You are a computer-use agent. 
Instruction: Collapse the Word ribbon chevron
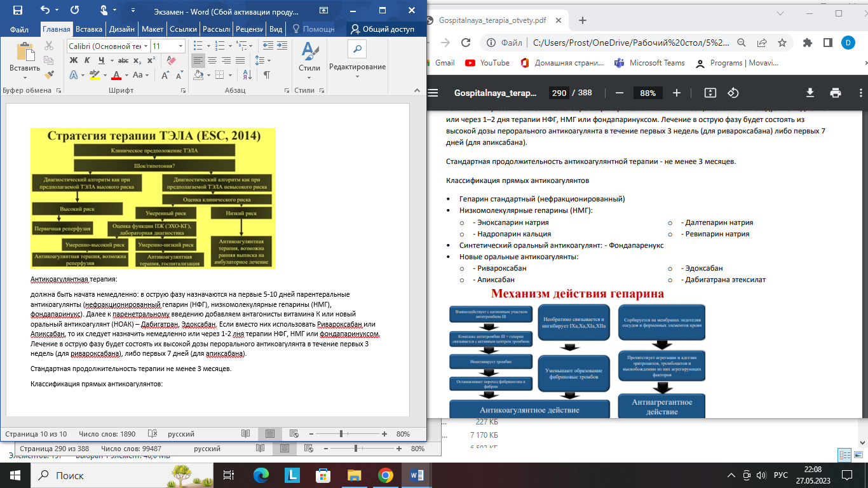(x=418, y=91)
